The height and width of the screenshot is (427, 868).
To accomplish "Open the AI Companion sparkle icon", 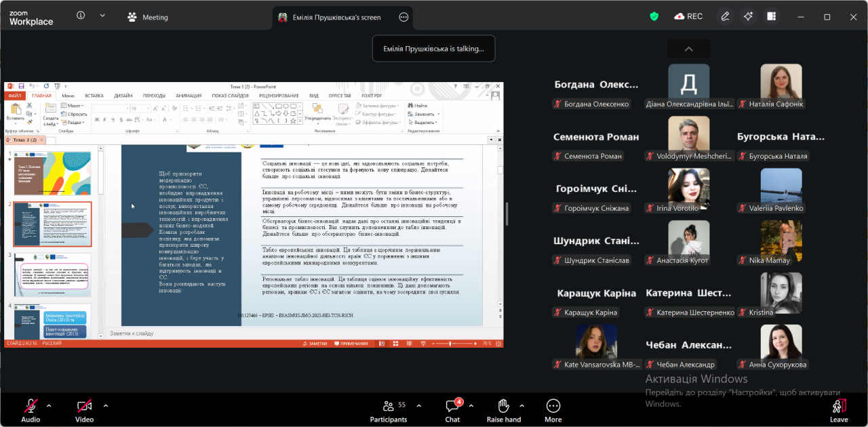I will pos(748,16).
